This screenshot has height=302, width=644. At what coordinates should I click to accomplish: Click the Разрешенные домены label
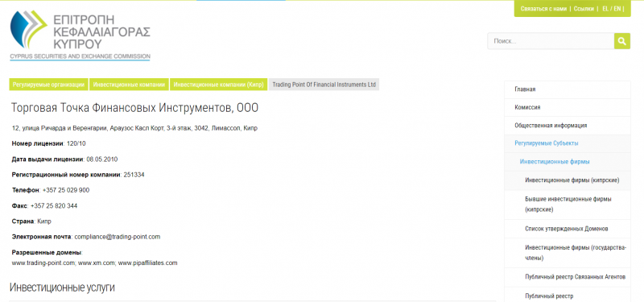pyautogui.click(x=47, y=252)
